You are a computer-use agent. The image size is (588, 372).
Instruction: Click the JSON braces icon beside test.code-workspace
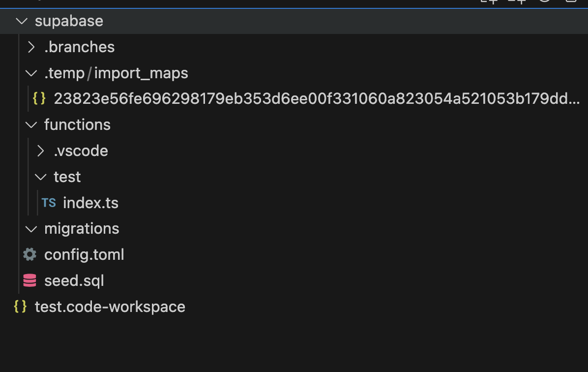(x=19, y=306)
